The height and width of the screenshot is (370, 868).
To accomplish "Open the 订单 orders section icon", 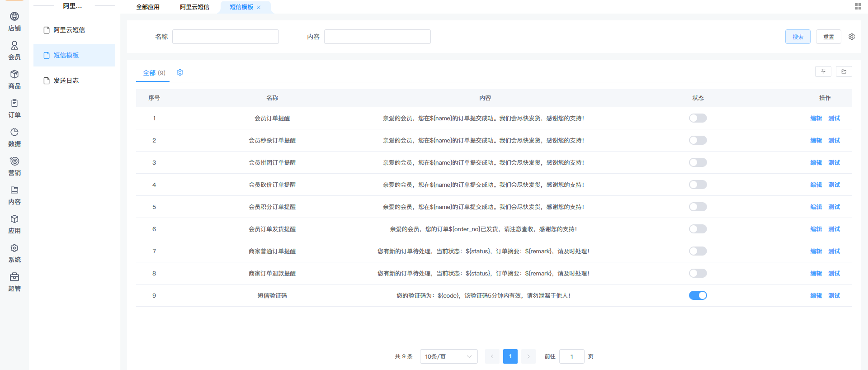I will tap(14, 104).
